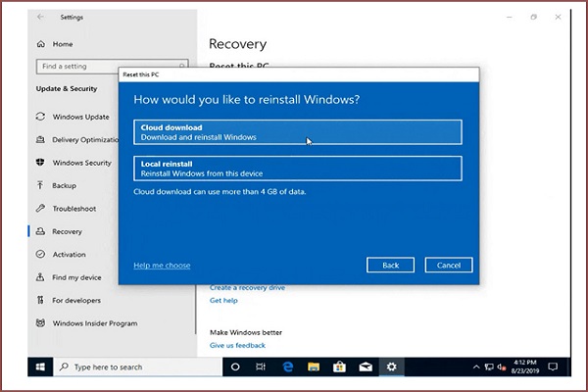Open Delivery Optimization settings

[x=85, y=139]
